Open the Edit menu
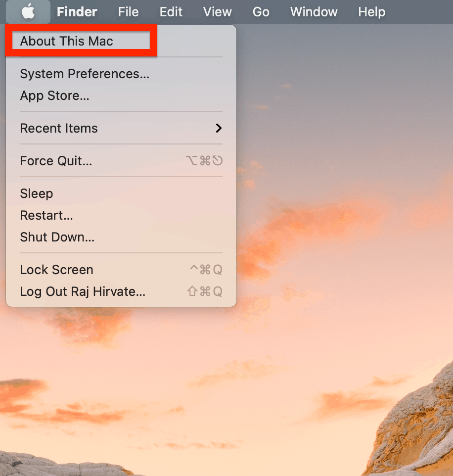Image resolution: width=453 pixels, height=476 pixels. pos(171,12)
